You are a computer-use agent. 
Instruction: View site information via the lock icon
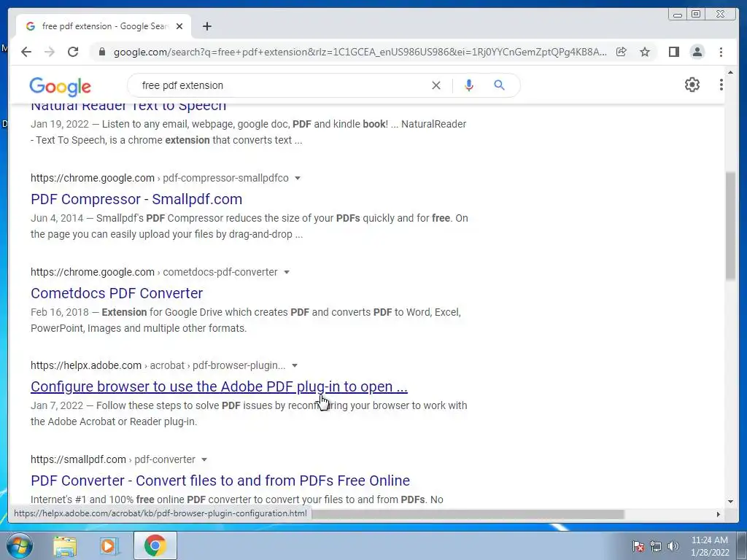[x=101, y=52]
